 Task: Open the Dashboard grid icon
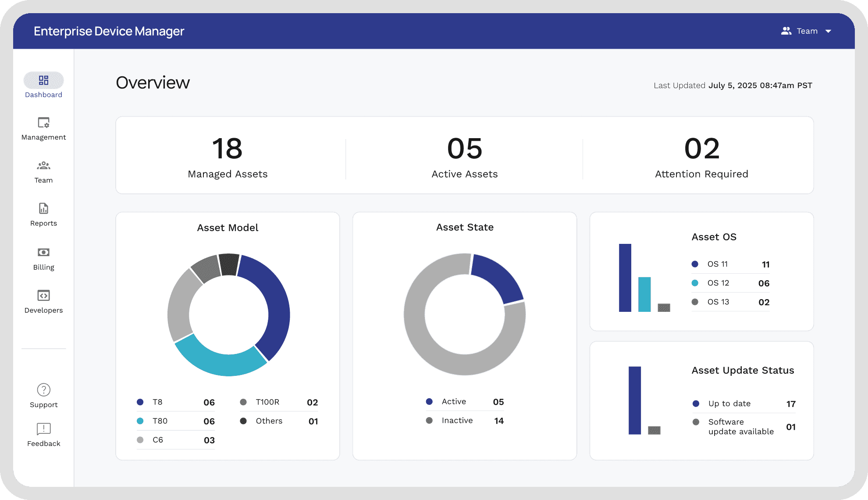(43, 80)
